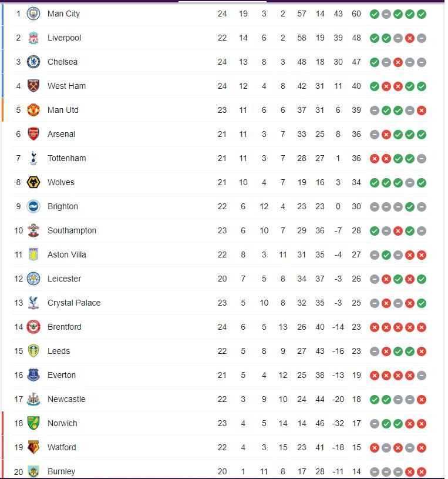Click the Leeds row position number 15

[19, 351]
